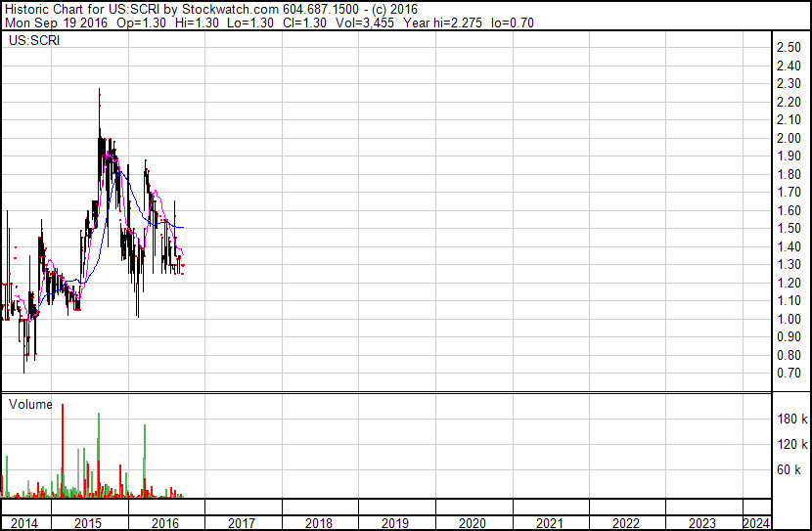The image size is (812, 531).
Task: Click the 2016 year label on time axis
Action: pyautogui.click(x=165, y=522)
